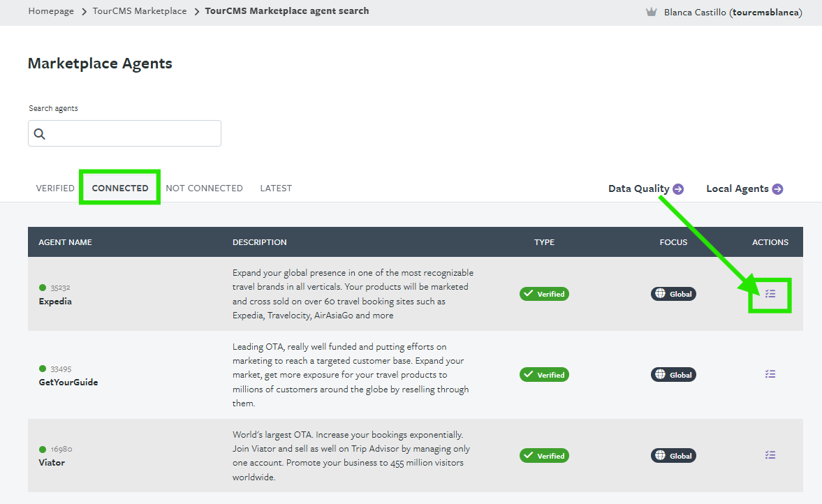Open the GetYourGuide agent name
Screen dimensions: 822x504
coord(68,383)
